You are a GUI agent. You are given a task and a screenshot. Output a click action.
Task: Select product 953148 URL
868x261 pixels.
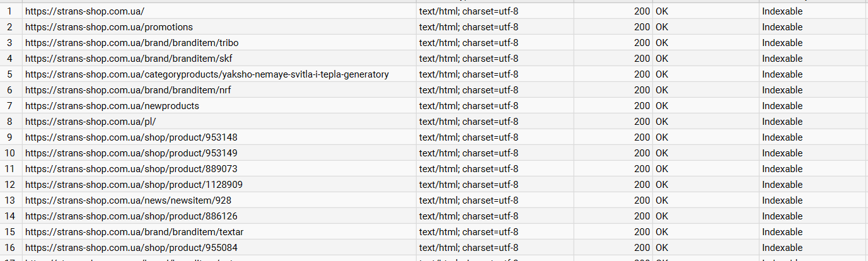pyautogui.click(x=131, y=137)
